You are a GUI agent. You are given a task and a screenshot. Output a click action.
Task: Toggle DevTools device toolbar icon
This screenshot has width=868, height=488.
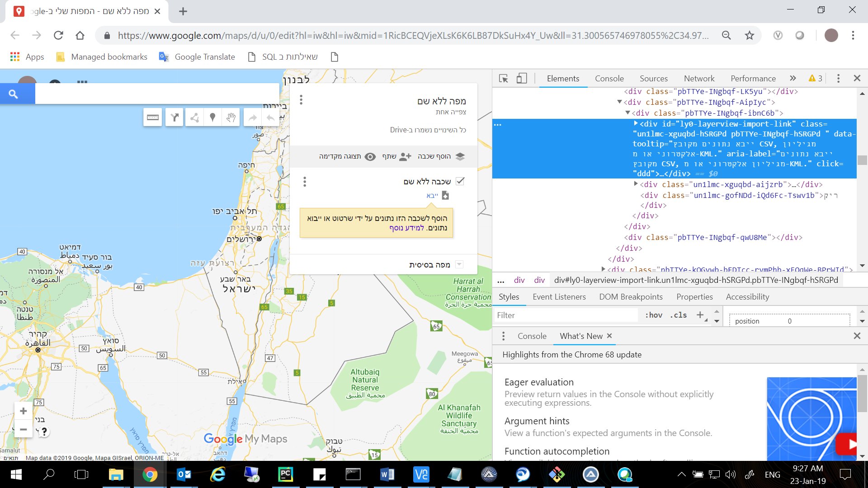tap(522, 78)
